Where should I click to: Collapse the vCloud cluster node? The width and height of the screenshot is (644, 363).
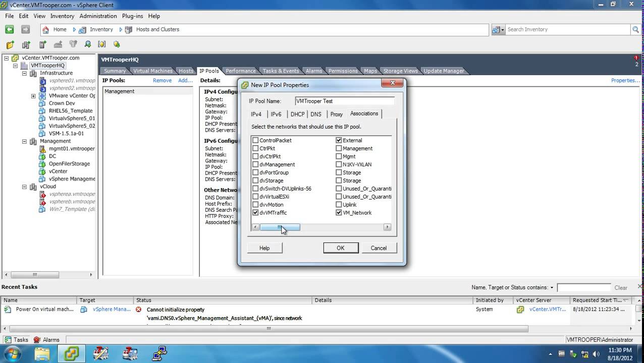coord(24,187)
